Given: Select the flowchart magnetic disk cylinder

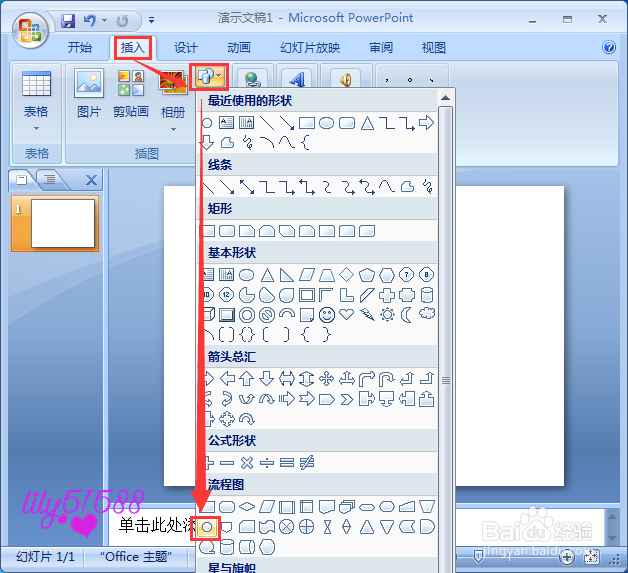Looking at the screenshot, I should pos(227,547).
